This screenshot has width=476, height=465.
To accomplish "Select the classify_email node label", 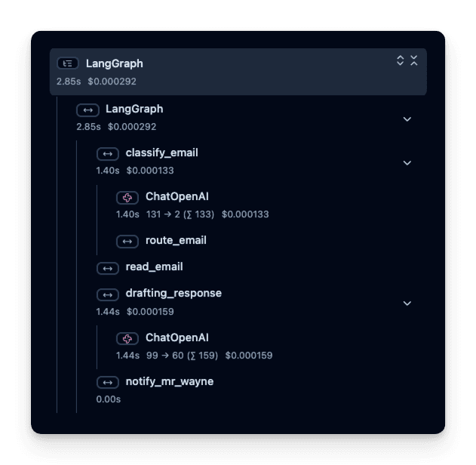I will tap(161, 153).
